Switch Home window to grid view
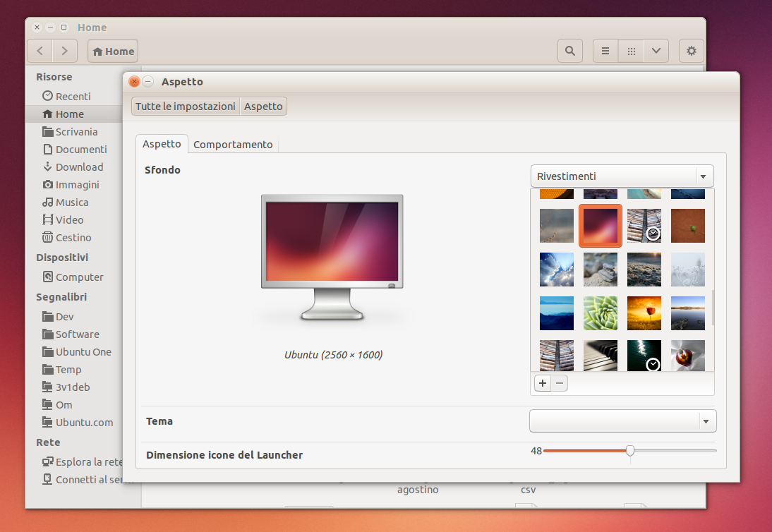772x532 pixels. coord(631,52)
